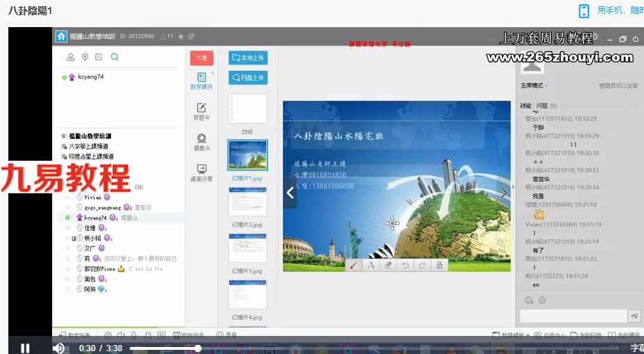Click the undo arrow on slide toolbar
The width and height of the screenshot is (644, 354).
(405, 265)
